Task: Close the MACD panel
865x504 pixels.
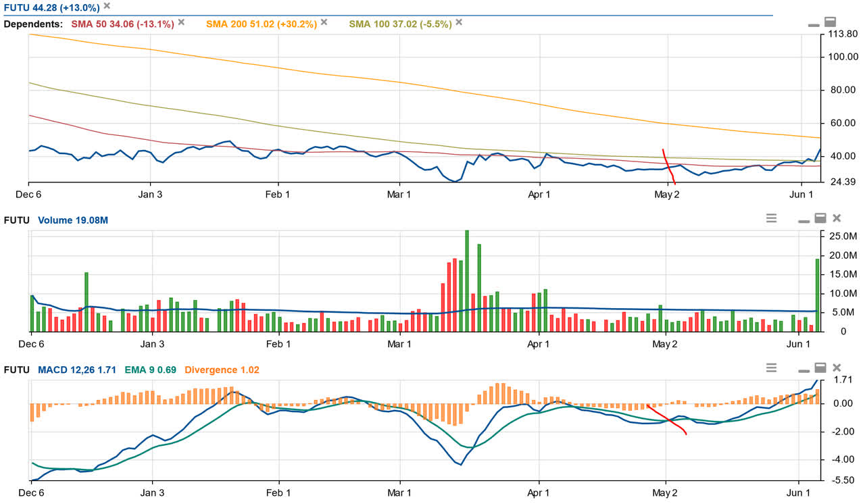Action: tap(837, 368)
